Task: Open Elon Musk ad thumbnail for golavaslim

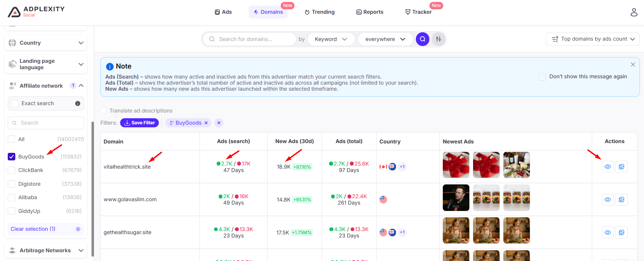Action: coord(456,198)
